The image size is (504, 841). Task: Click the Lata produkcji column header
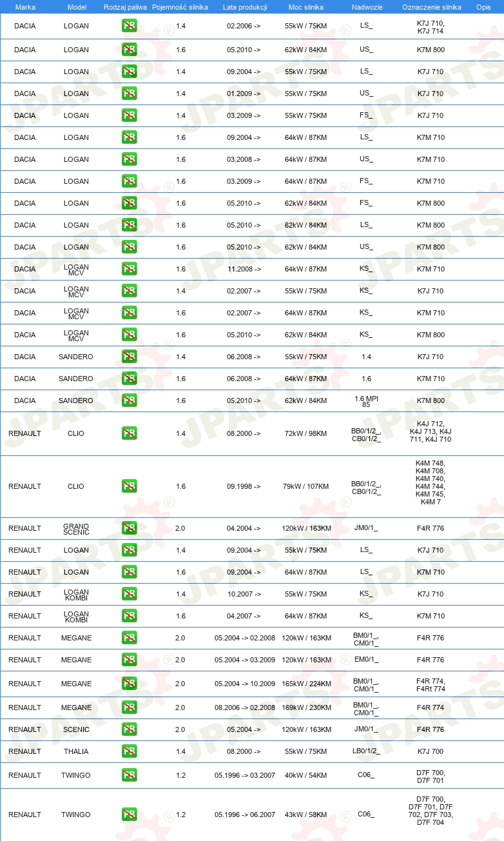(x=244, y=8)
